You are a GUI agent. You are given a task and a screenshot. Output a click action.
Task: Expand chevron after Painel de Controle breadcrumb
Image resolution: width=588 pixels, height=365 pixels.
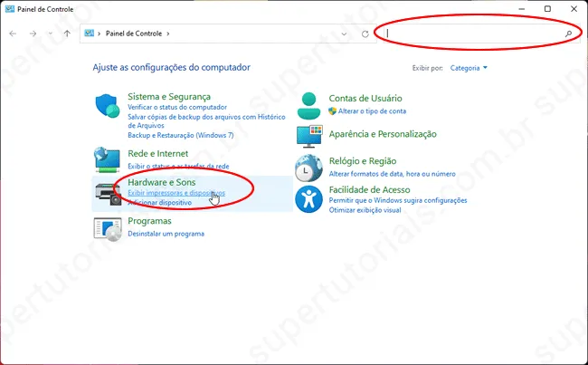(168, 34)
